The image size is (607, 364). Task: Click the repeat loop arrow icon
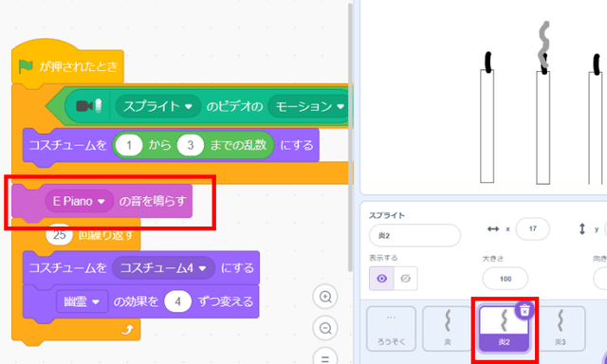pyautogui.click(x=128, y=330)
